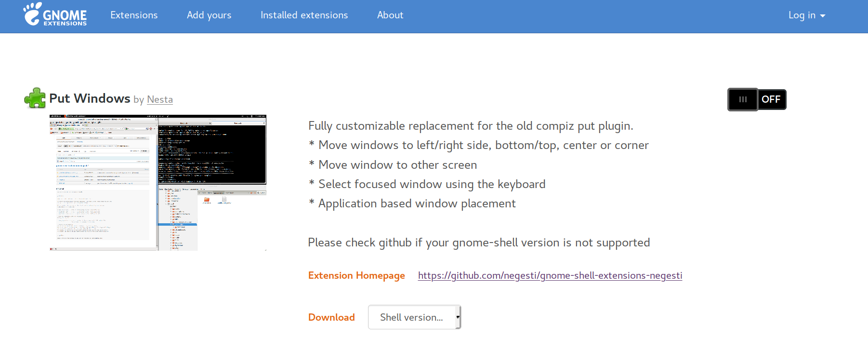Open the Extensions page
868x339 pixels.
point(133,15)
